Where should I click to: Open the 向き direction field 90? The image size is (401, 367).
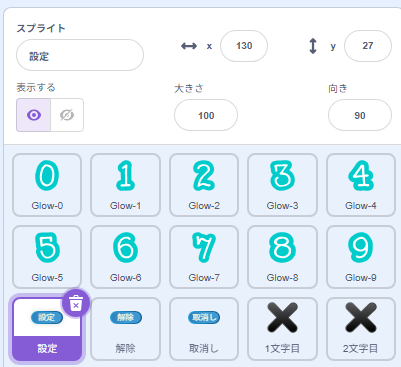coord(360,115)
